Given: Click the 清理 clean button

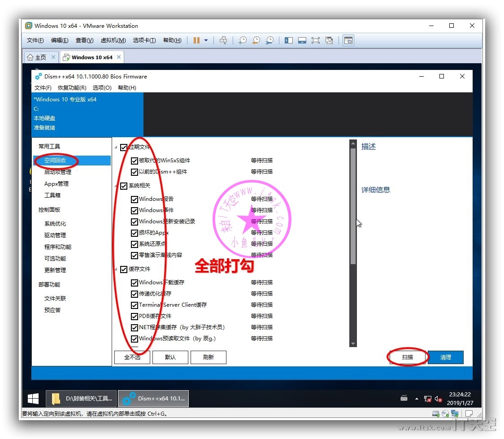Looking at the screenshot, I should click(446, 357).
